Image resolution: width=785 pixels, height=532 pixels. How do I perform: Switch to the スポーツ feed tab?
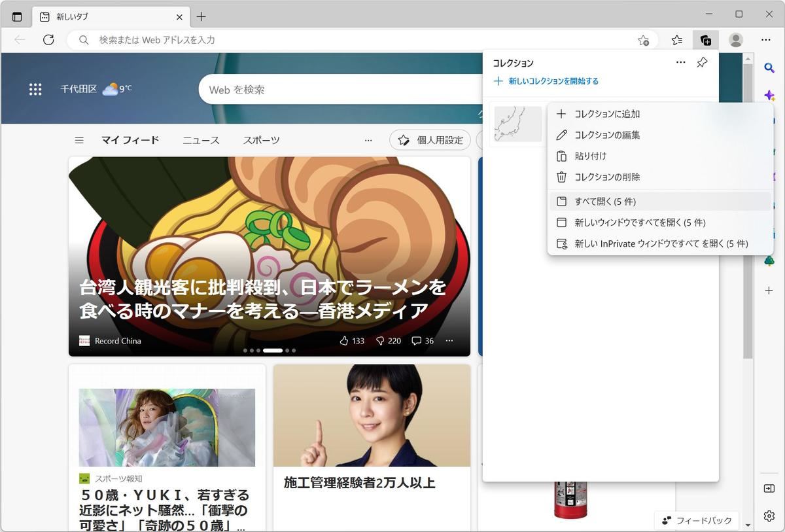tap(262, 140)
